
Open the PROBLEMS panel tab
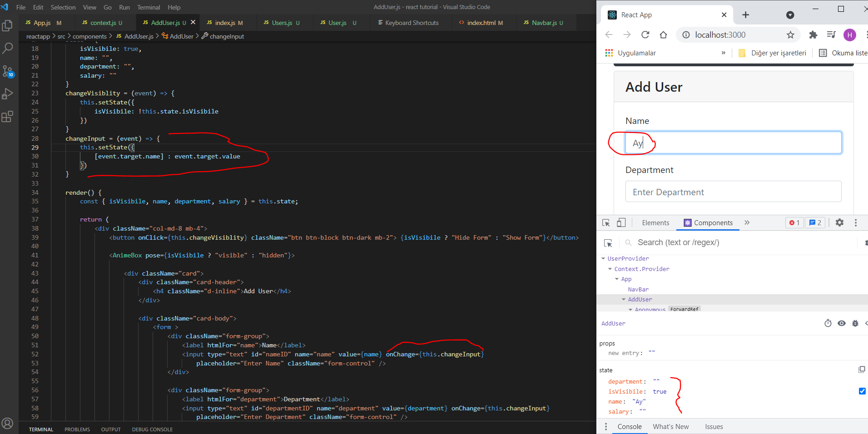click(77, 429)
